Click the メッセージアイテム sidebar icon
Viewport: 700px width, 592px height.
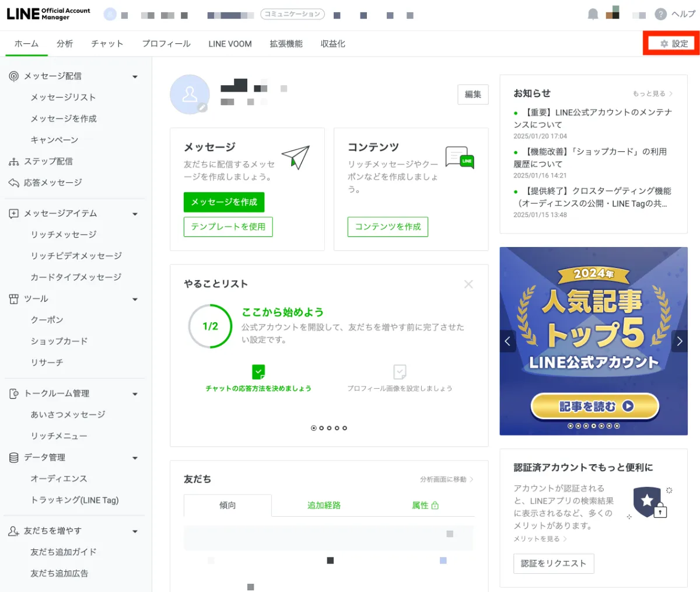coord(12,214)
